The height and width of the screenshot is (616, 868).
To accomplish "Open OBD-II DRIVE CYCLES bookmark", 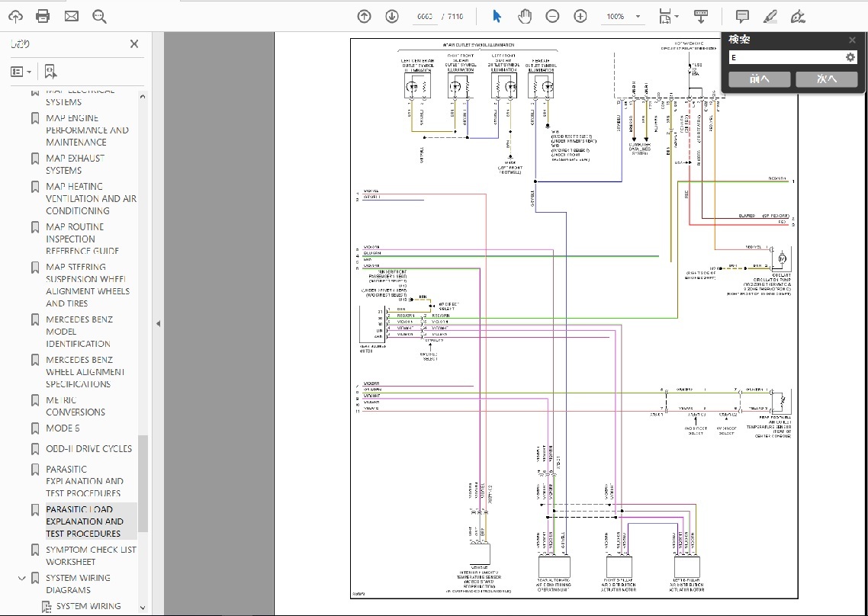I will point(88,449).
